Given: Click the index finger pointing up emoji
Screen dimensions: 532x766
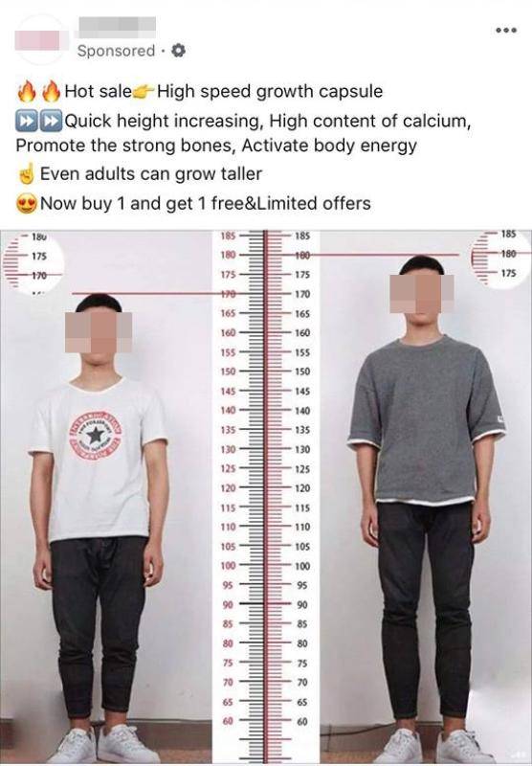Looking at the screenshot, I should (27, 173).
